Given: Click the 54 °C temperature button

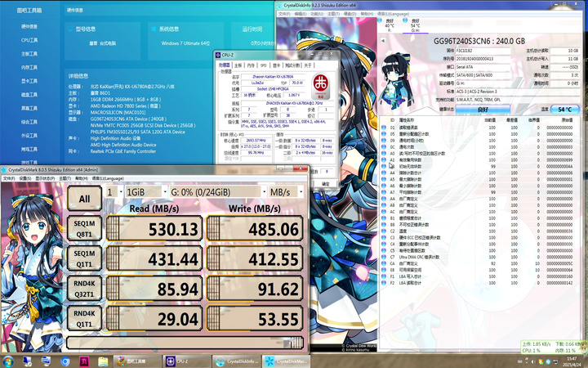Looking at the screenshot, I should tap(565, 110).
